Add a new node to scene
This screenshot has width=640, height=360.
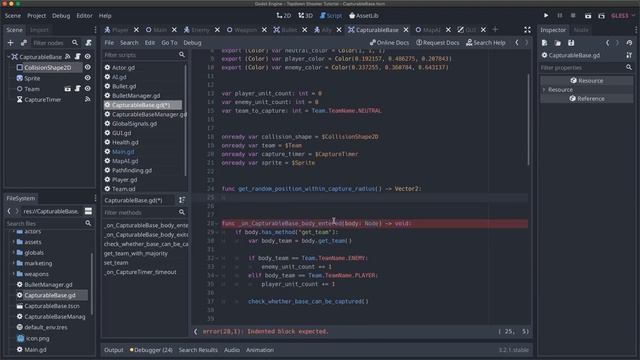click(11, 43)
